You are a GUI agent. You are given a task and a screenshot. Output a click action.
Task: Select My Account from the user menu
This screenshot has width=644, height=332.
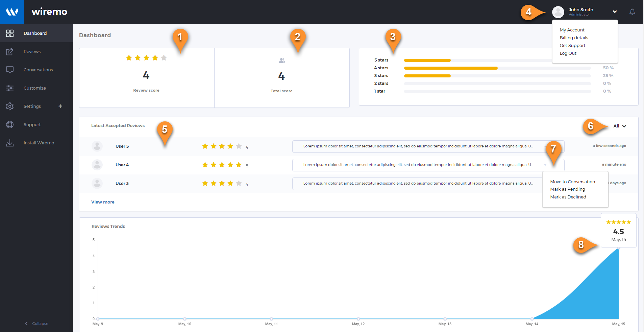572,30
